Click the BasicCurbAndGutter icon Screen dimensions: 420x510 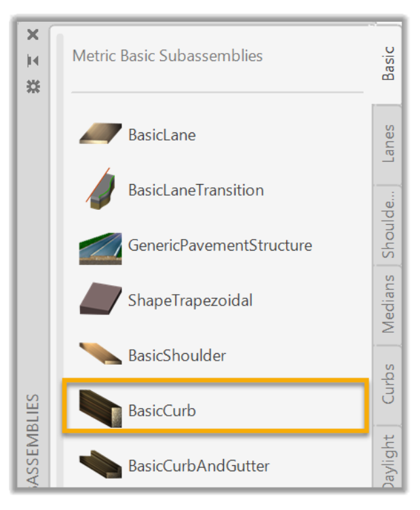pyautogui.click(x=100, y=466)
